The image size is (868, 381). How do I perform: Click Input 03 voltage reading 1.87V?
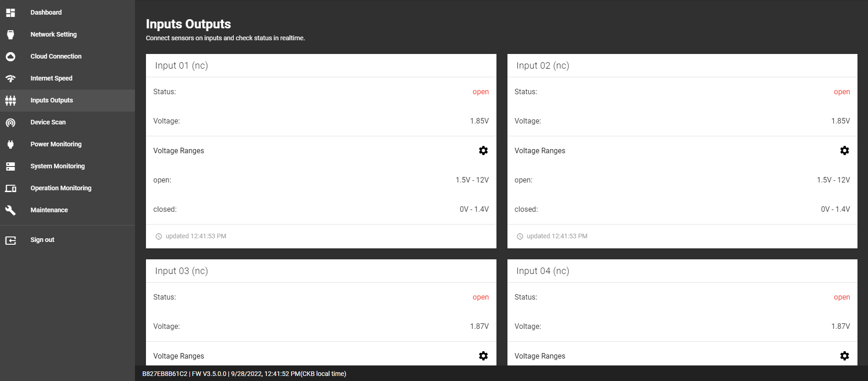point(480,327)
